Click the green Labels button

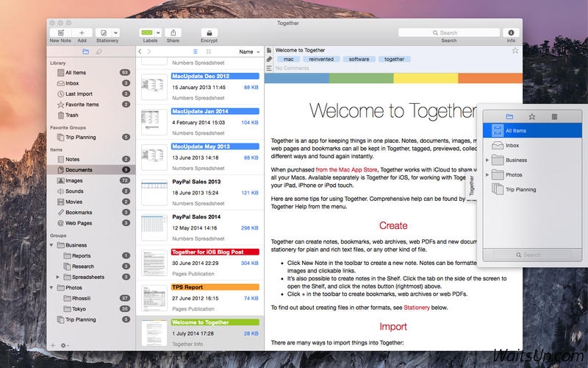click(x=147, y=32)
